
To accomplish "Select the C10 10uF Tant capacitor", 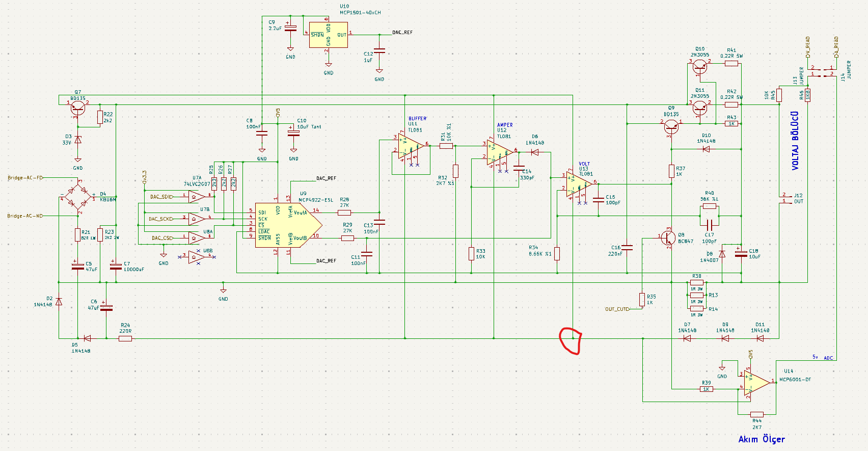I will [293, 131].
